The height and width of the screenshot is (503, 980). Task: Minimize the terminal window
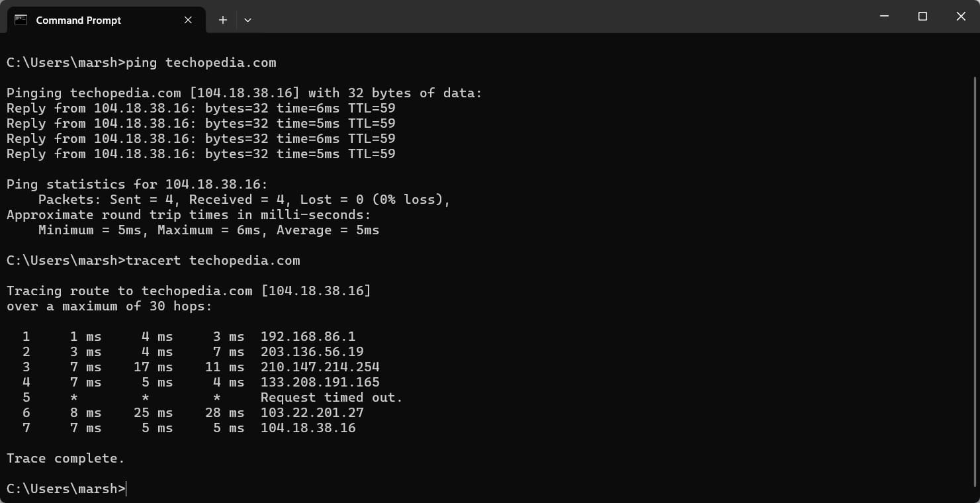tap(884, 17)
